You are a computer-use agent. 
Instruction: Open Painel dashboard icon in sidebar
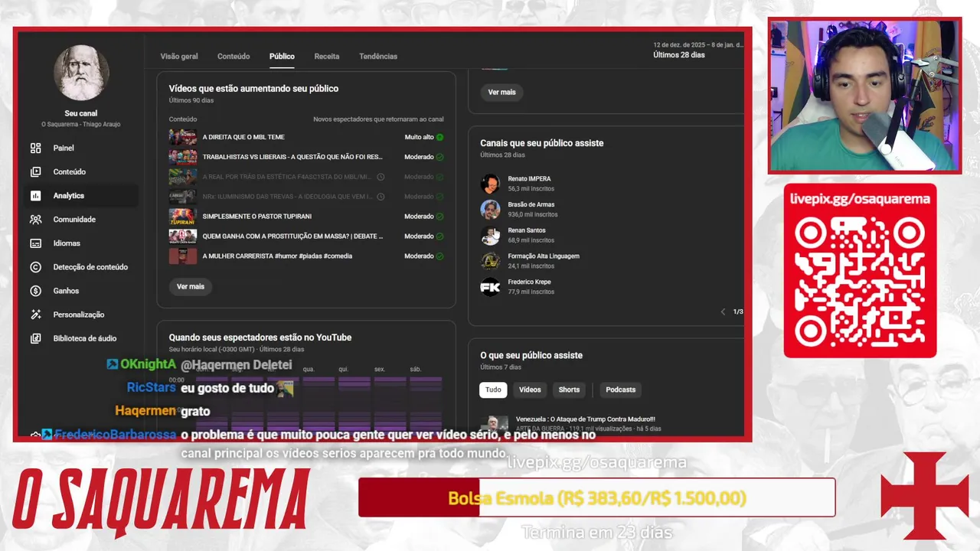point(35,148)
